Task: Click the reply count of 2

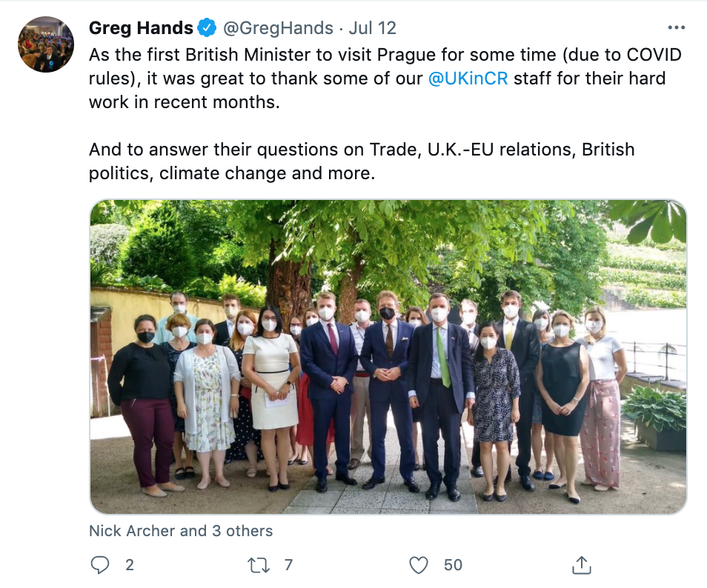Action: coord(130,565)
